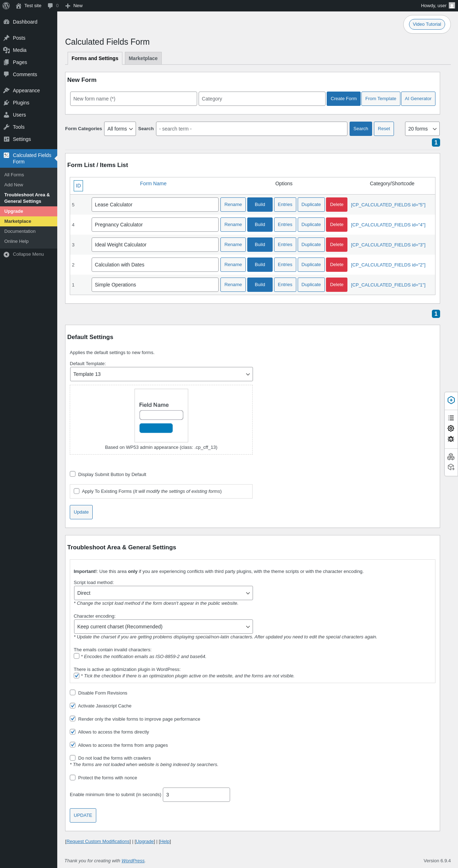Image resolution: width=458 pixels, height=868 pixels.
Task: Open the comments bubble icon in admin bar
Action: point(50,6)
